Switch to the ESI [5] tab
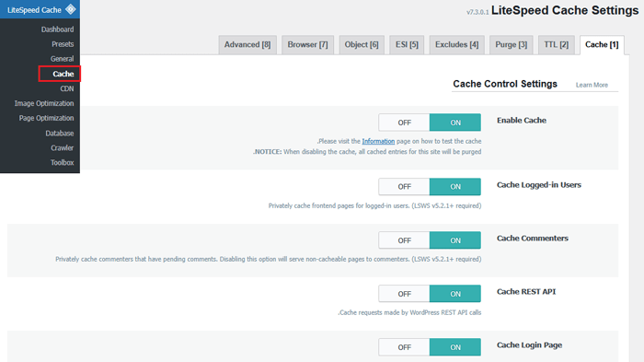The width and height of the screenshot is (644, 362). (407, 45)
